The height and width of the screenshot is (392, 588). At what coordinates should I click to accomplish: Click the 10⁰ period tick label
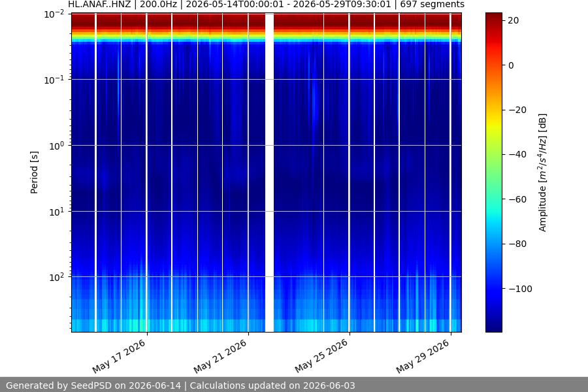coord(57,146)
